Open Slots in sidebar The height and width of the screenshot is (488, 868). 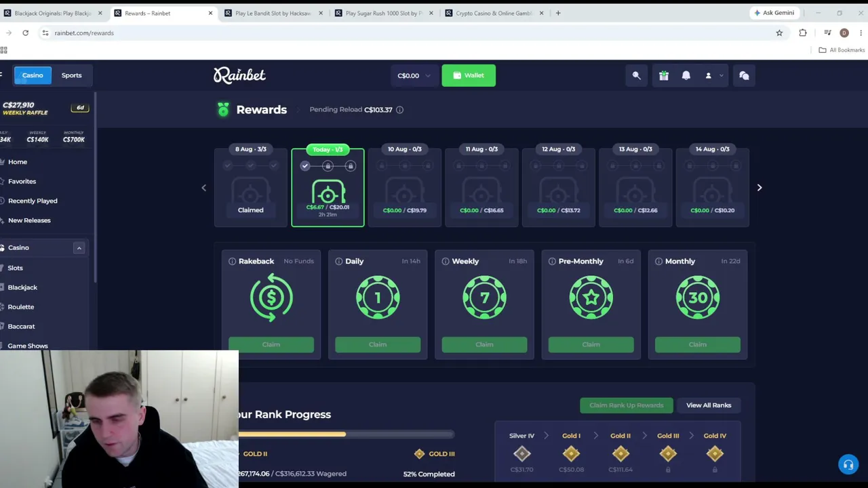(x=15, y=268)
